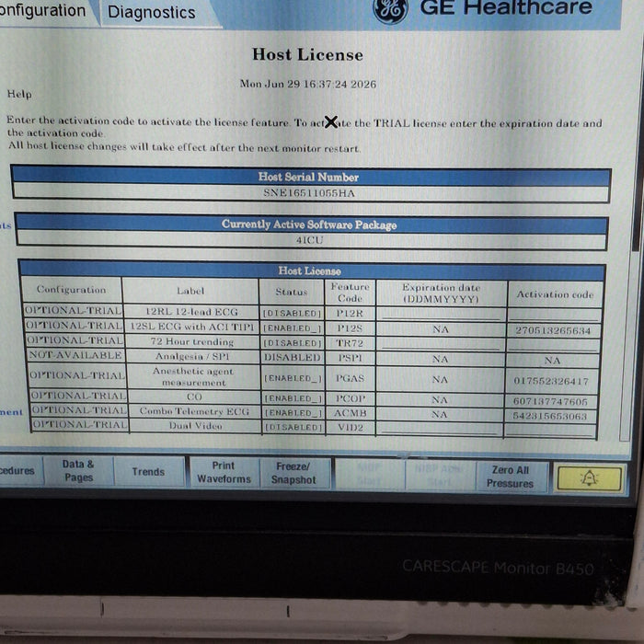Screen dimensions: 644x644
Task: Select activation code 607137747605
Action: pyautogui.click(x=550, y=402)
